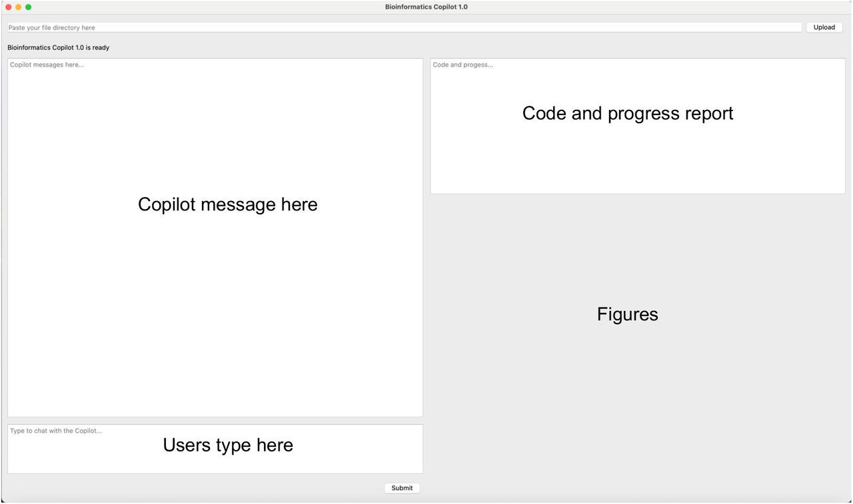Click the Figures display area label

[x=627, y=314]
